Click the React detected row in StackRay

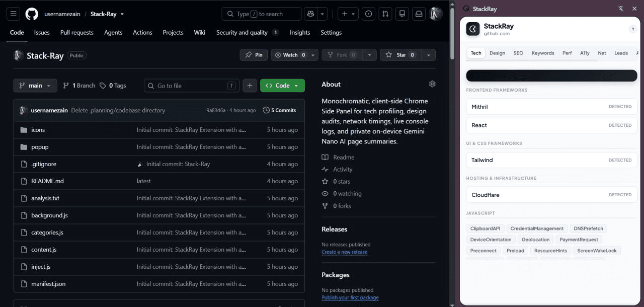pyautogui.click(x=551, y=125)
